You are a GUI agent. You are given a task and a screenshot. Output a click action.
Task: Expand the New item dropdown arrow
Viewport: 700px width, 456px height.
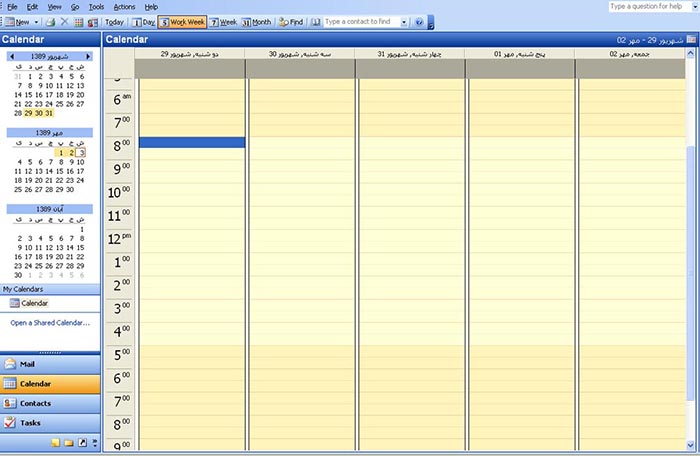point(37,21)
